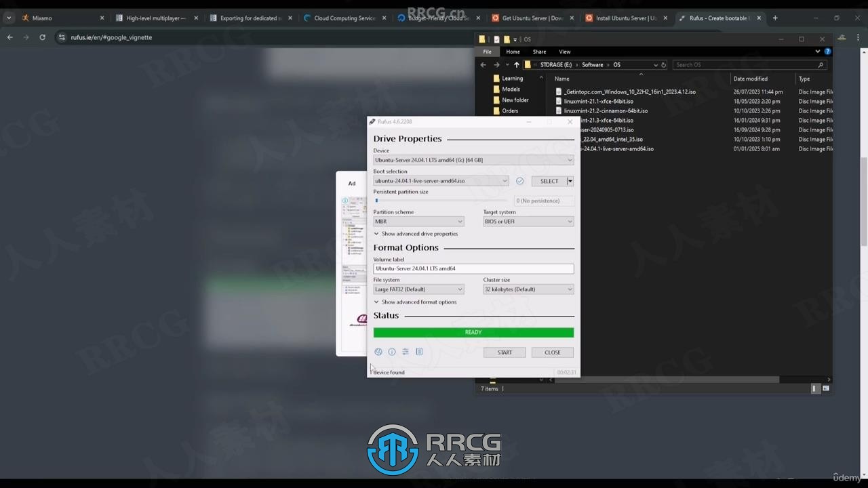Open Explorer Home ribbon tab

513,52
